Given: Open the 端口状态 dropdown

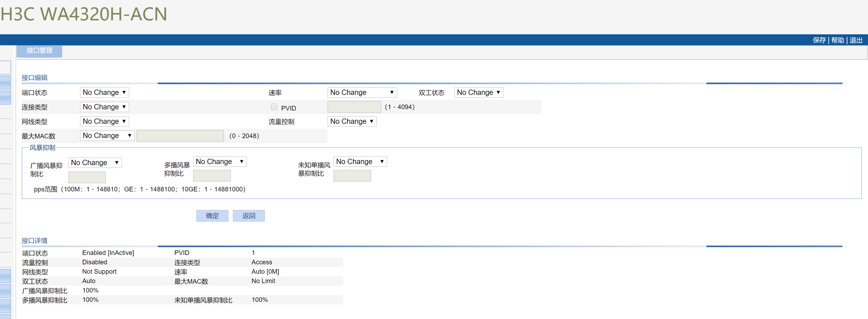Looking at the screenshot, I should 104,92.
